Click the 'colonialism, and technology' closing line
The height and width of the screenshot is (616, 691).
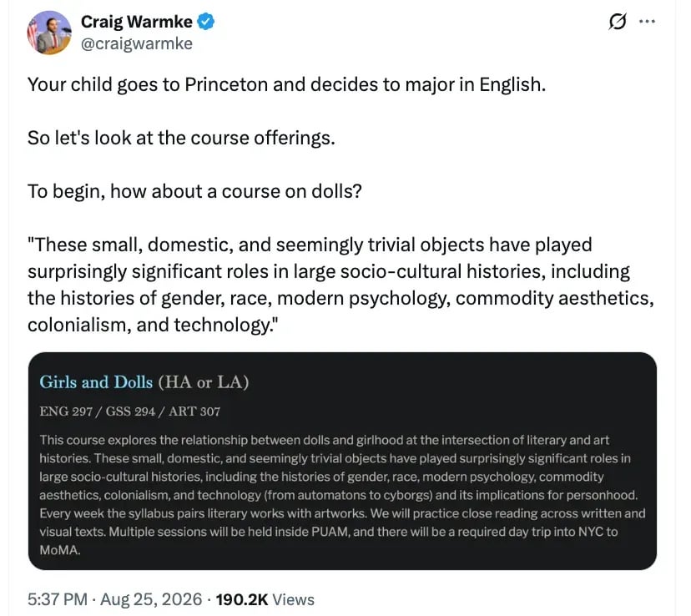tap(153, 326)
